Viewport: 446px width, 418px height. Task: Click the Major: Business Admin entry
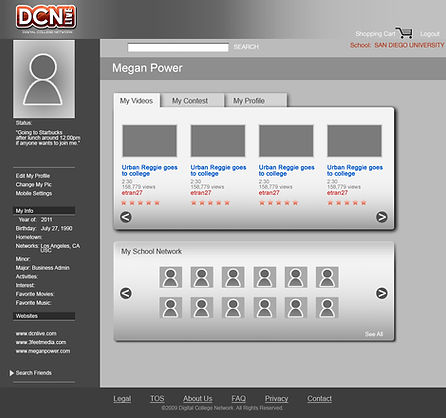(x=43, y=268)
